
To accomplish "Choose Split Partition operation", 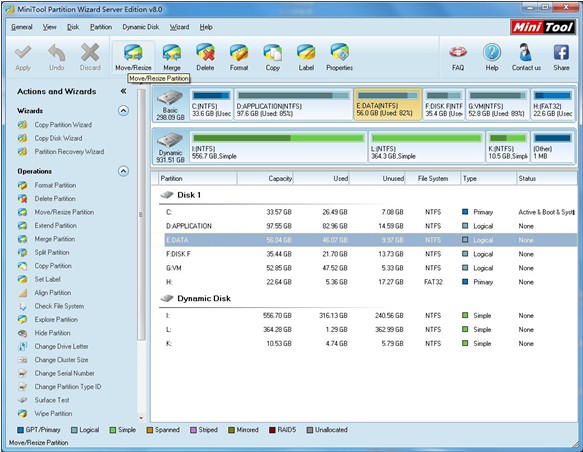I will 52,252.
